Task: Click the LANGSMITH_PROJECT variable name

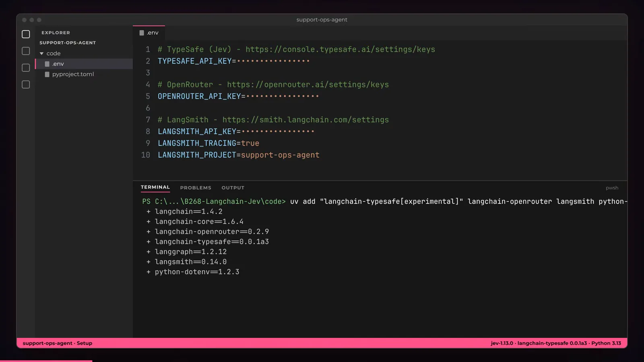Action: (197, 155)
